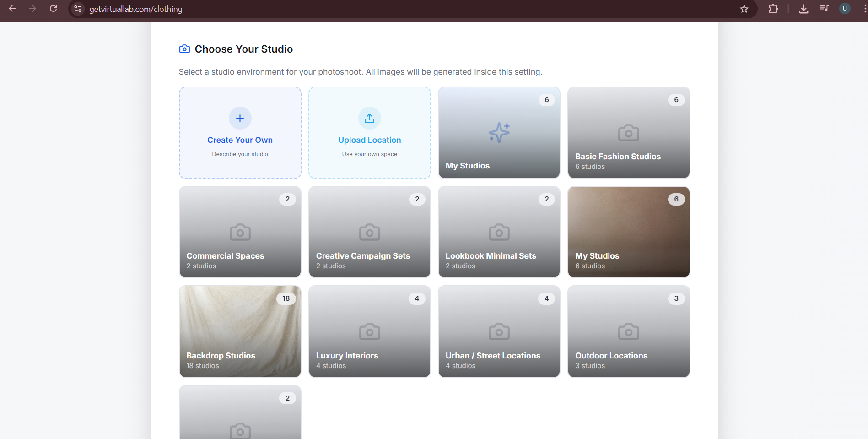Click 'Use your own space' caption
Viewport: 868px width, 439px height.
[369, 154]
